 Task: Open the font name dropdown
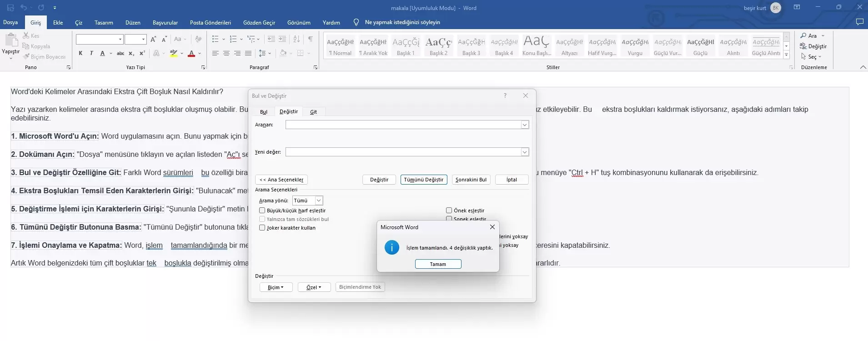(x=120, y=40)
